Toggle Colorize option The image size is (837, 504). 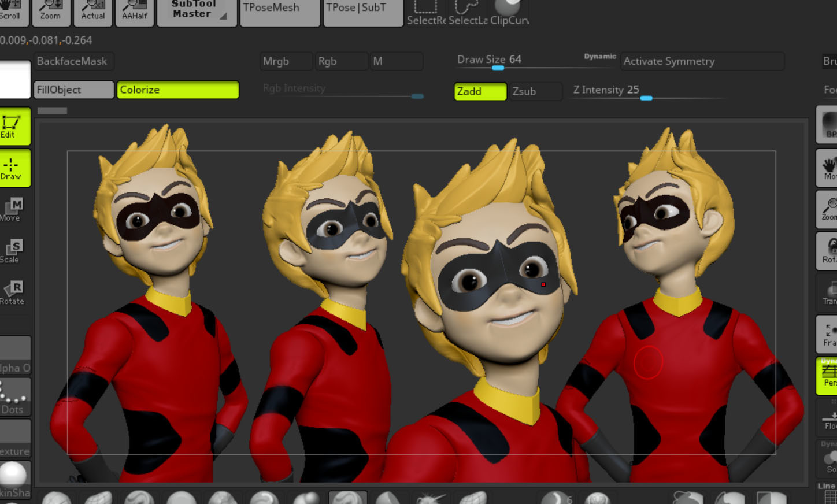tap(178, 90)
